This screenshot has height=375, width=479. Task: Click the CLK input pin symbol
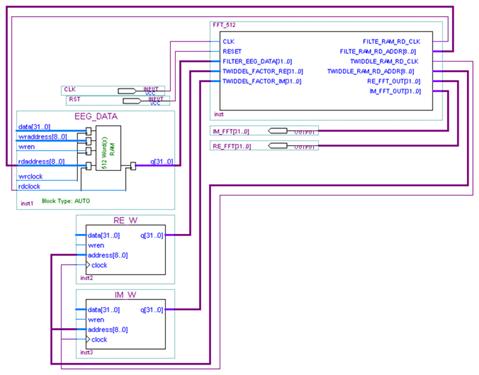127,91
